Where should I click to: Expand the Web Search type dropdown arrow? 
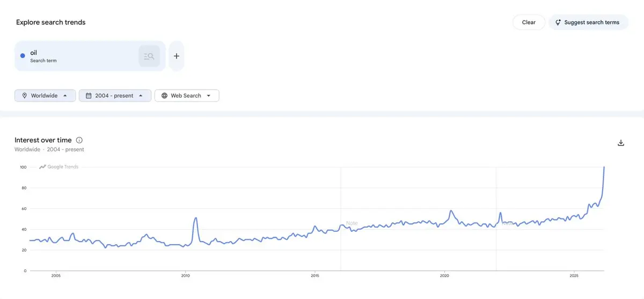[209, 96]
